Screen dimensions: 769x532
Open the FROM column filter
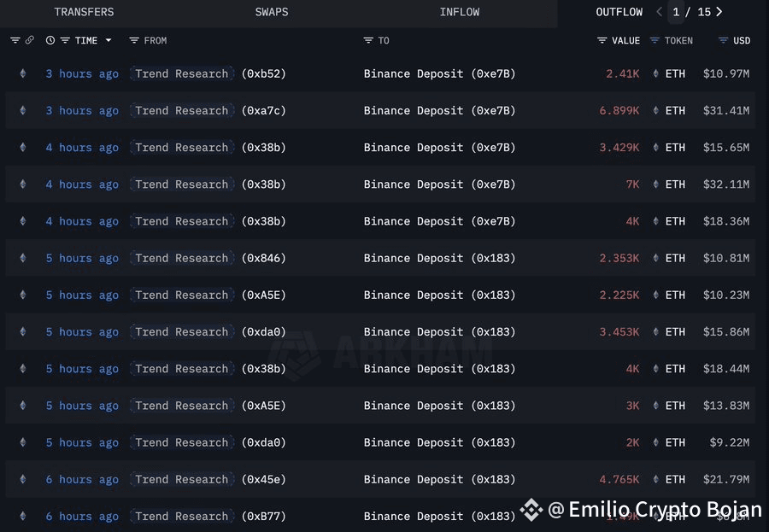[x=134, y=40]
